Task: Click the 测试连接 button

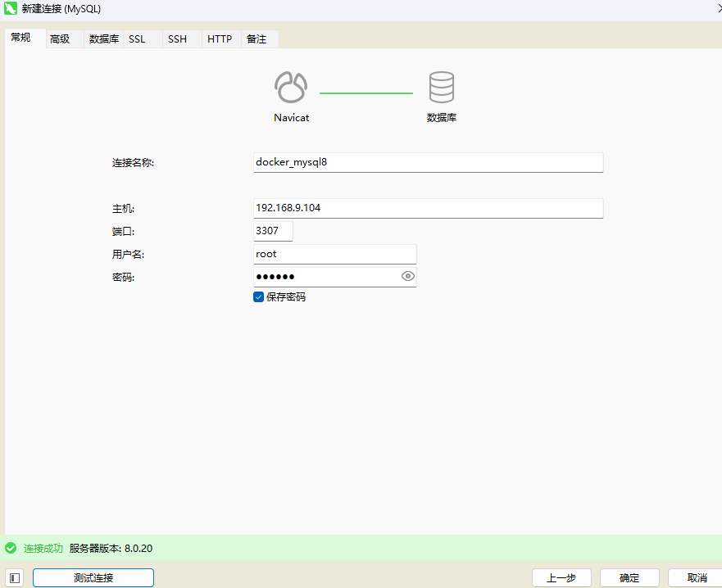Action: (x=93, y=577)
